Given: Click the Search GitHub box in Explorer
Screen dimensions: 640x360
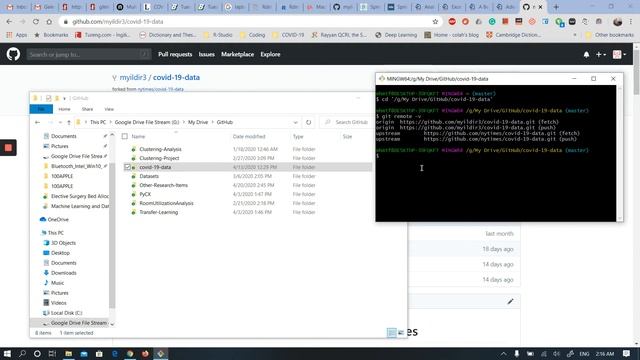Looking at the screenshot, I should point(347,122).
